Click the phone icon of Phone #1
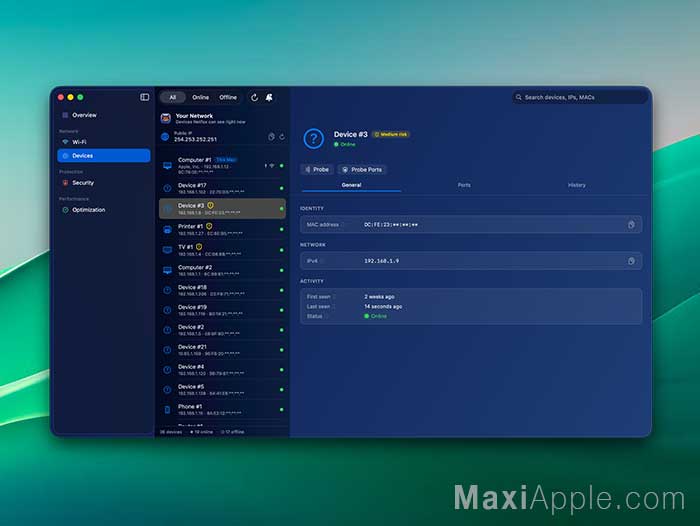The height and width of the screenshot is (526, 700). pos(167,410)
